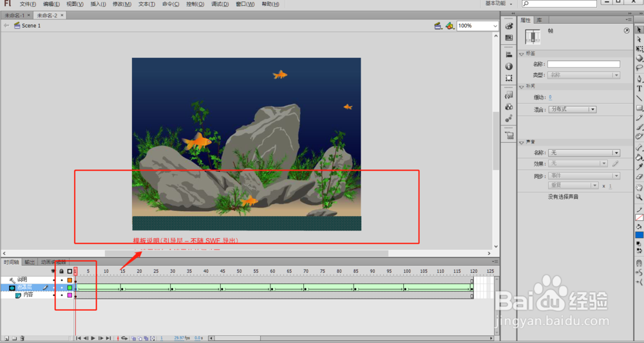This screenshot has width=644, height=343.
Task: Select the Pencil tool
Action: [x=639, y=117]
